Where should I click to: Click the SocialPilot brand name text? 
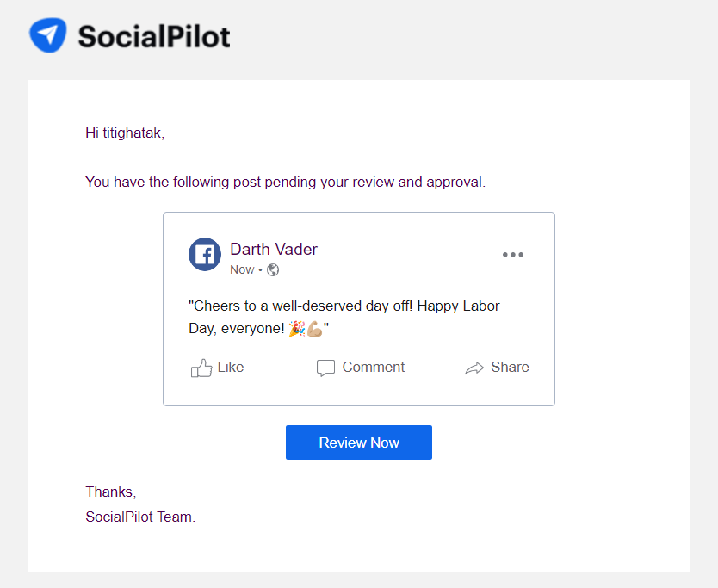click(154, 37)
